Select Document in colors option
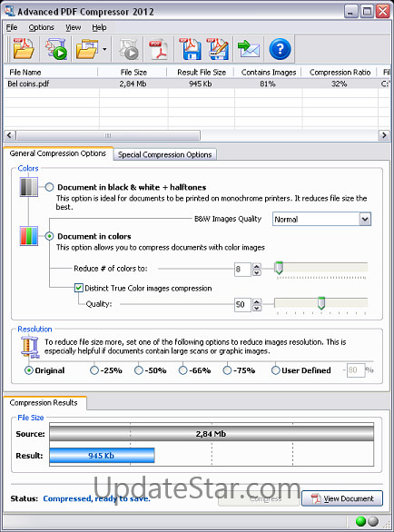 50,236
